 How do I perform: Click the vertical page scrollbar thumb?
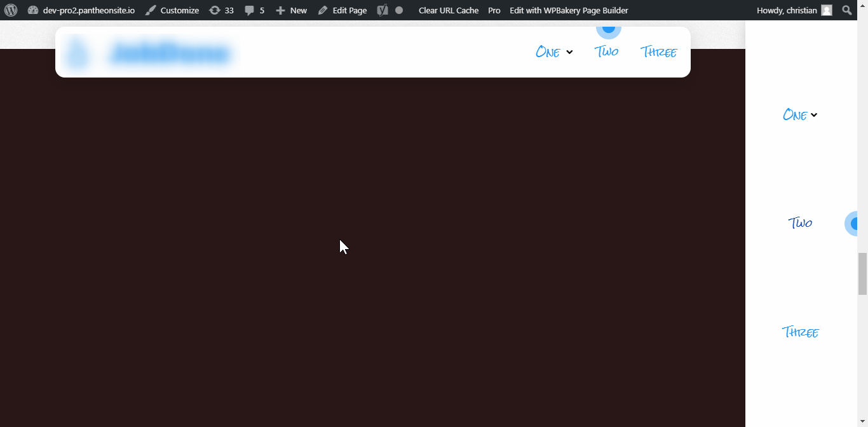pyautogui.click(x=862, y=273)
